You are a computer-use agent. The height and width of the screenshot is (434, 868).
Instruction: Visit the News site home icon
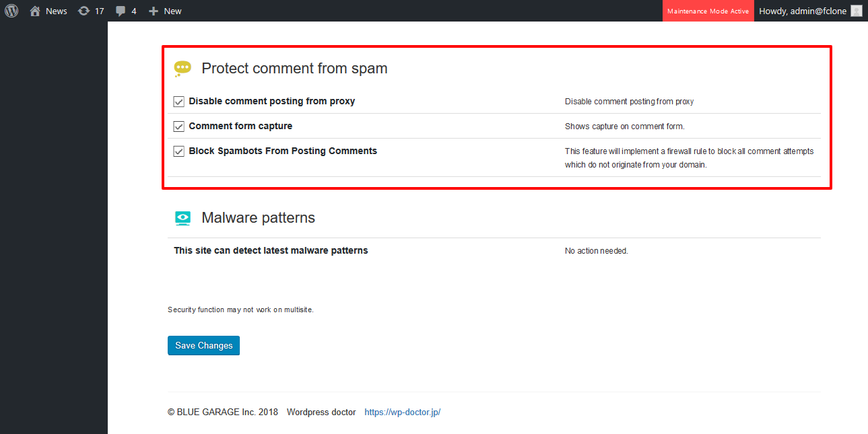click(36, 11)
